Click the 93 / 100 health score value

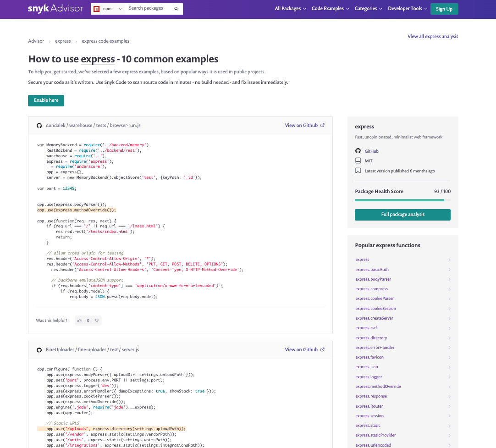[442, 191]
